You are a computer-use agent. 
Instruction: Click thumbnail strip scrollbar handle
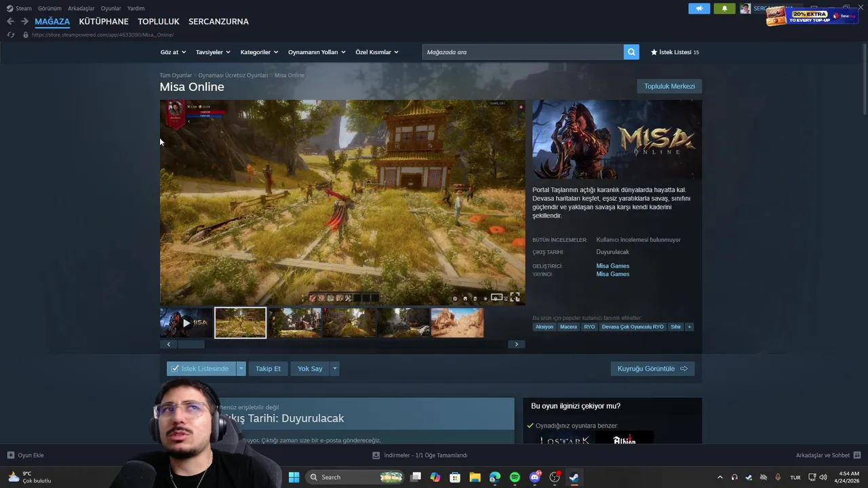point(191,344)
